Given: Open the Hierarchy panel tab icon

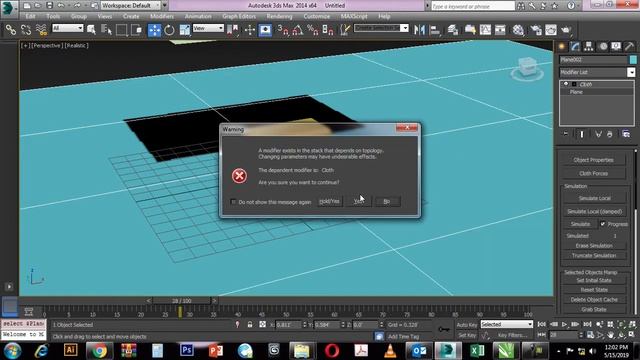Looking at the screenshot, I should 589,47.
